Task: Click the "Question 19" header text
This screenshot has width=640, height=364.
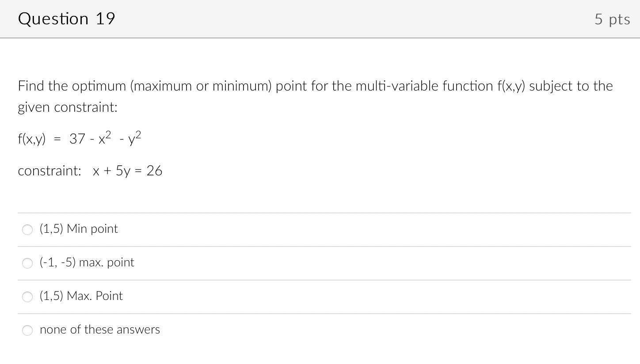Action: (66, 19)
